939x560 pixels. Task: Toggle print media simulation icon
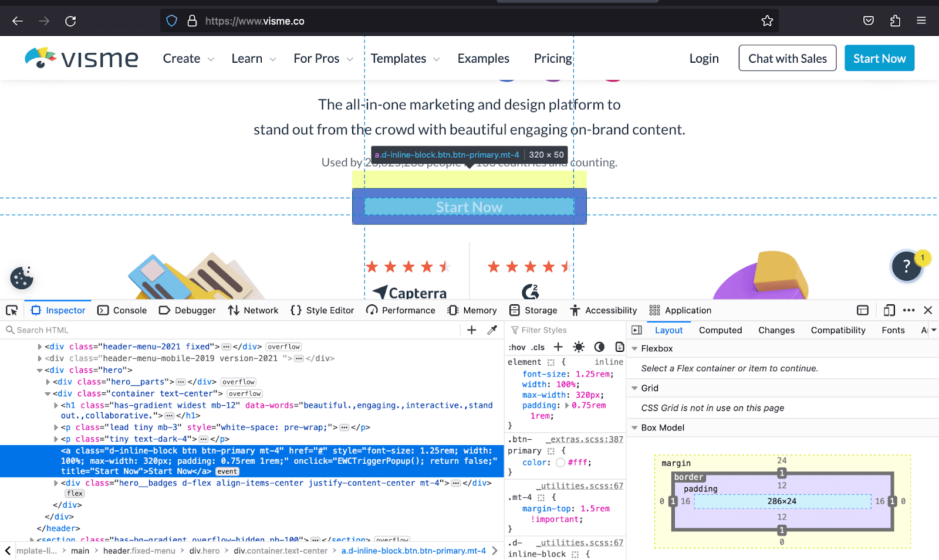pyautogui.click(x=619, y=347)
